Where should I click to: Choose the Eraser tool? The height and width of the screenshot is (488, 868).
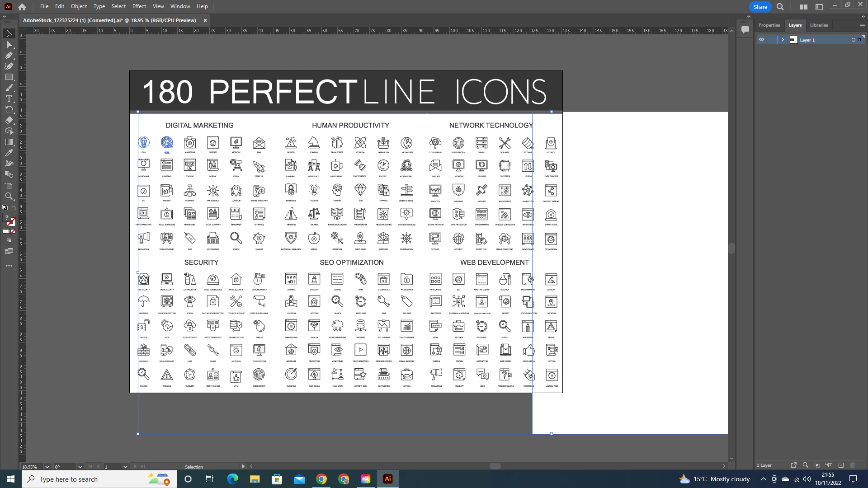pyautogui.click(x=9, y=120)
